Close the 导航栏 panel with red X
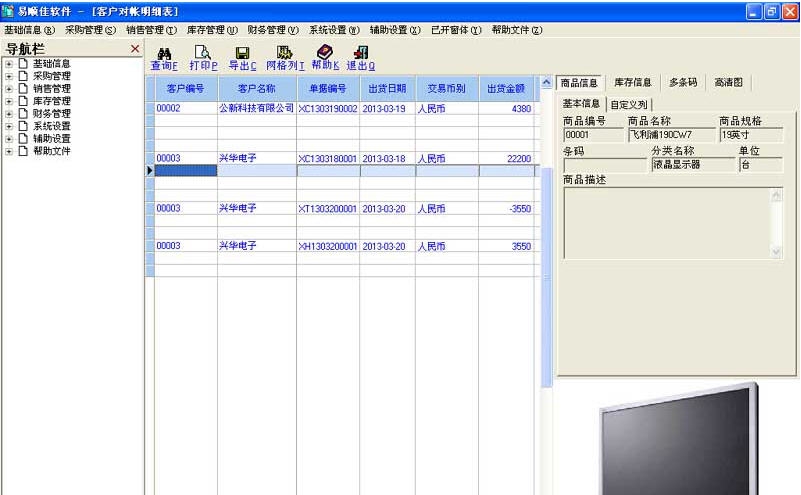Image resolution: width=801 pixels, height=495 pixels. (x=135, y=49)
